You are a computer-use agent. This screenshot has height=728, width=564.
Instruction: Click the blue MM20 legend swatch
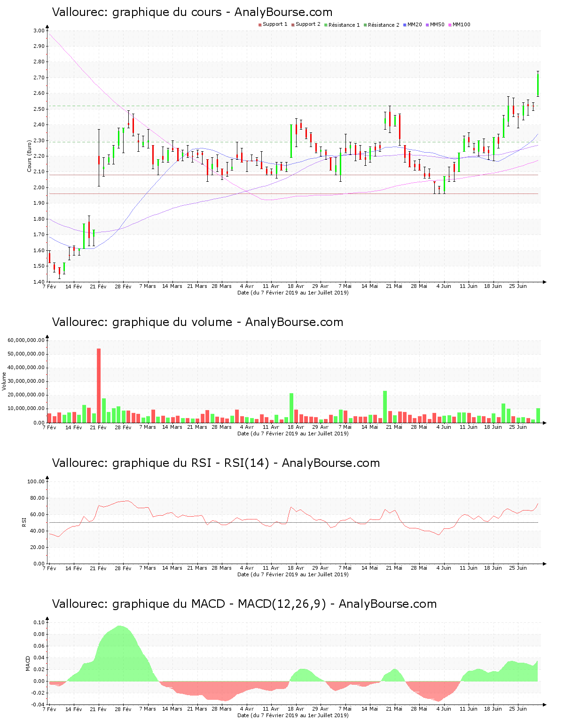click(x=405, y=25)
